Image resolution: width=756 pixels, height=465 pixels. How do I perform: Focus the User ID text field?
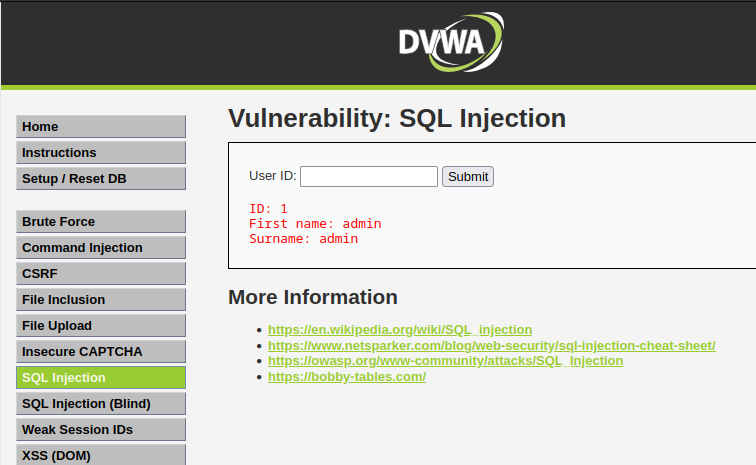tap(369, 177)
